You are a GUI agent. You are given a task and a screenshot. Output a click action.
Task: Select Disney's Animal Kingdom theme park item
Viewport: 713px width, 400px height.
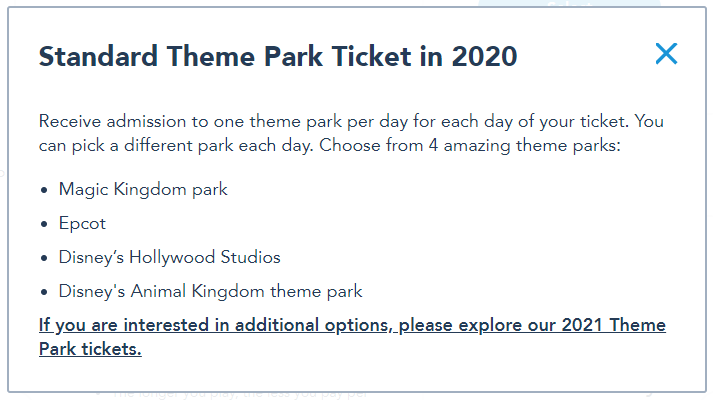(x=210, y=291)
